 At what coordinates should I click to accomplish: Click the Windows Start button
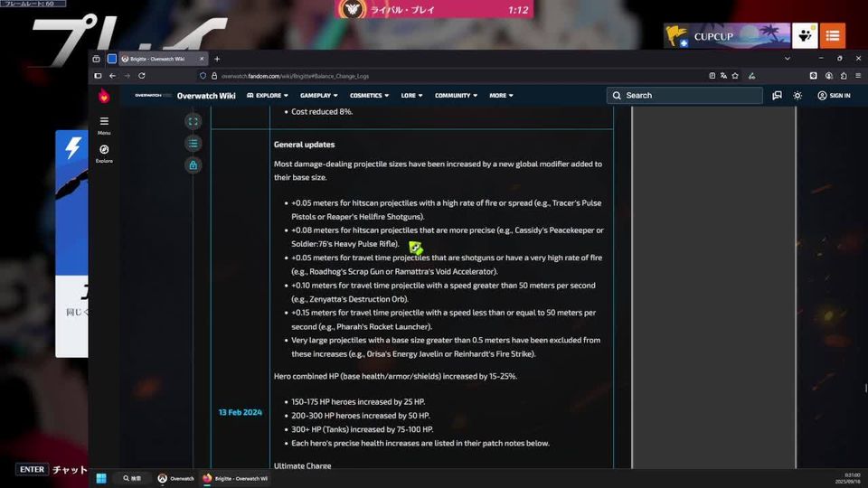click(100, 478)
